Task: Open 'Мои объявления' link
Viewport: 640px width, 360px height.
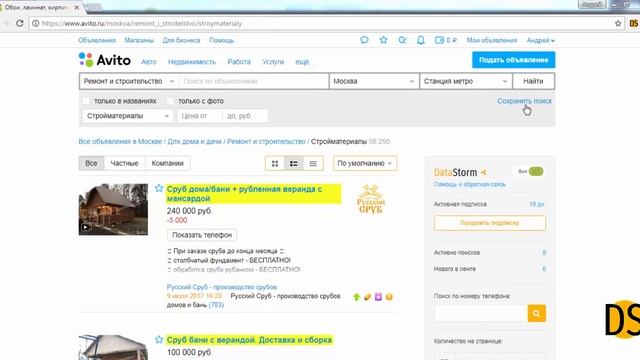Action: click(492, 40)
